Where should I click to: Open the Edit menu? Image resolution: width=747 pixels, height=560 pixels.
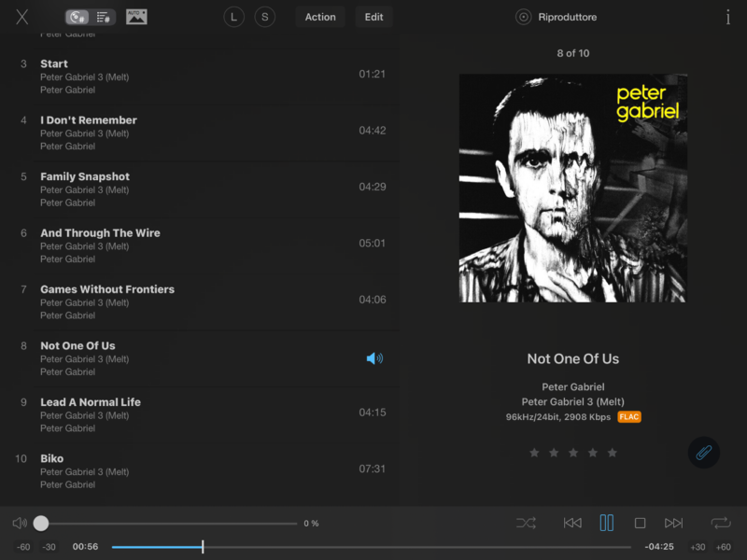click(373, 17)
